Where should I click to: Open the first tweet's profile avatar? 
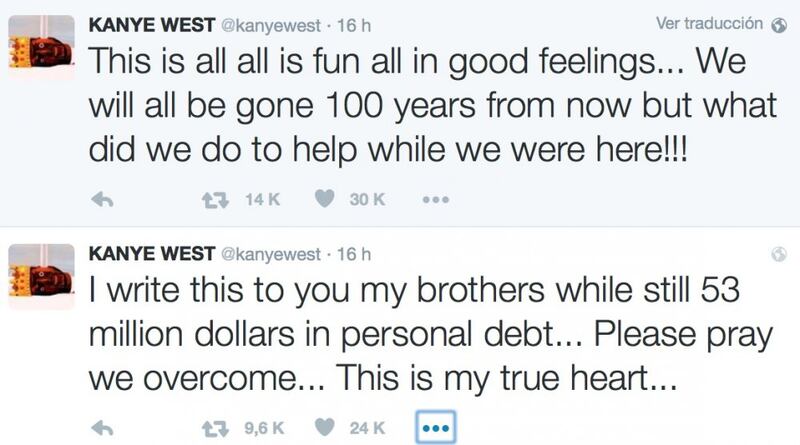pos(42,47)
